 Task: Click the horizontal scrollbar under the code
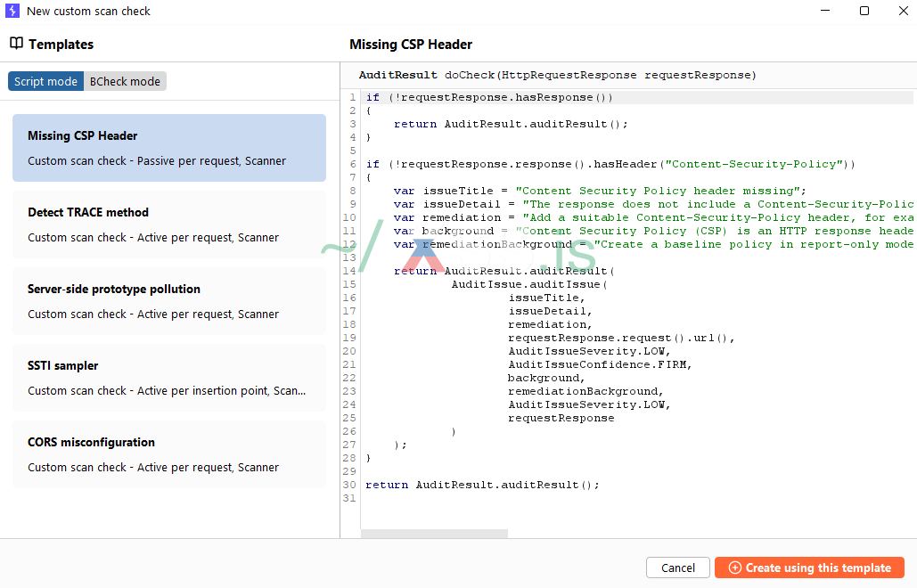tap(435, 534)
